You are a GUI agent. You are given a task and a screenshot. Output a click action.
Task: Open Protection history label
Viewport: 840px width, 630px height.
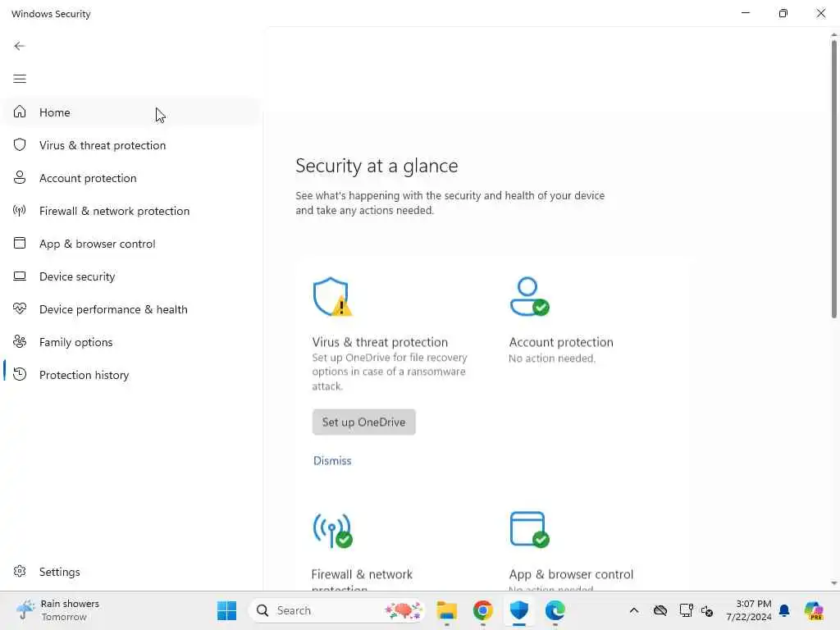point(84,374)
